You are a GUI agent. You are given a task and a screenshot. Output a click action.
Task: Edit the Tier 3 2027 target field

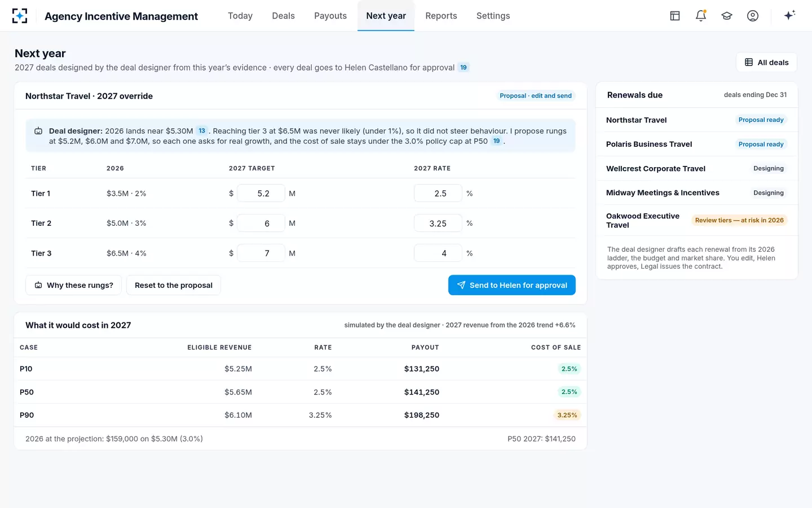point(261,253)
